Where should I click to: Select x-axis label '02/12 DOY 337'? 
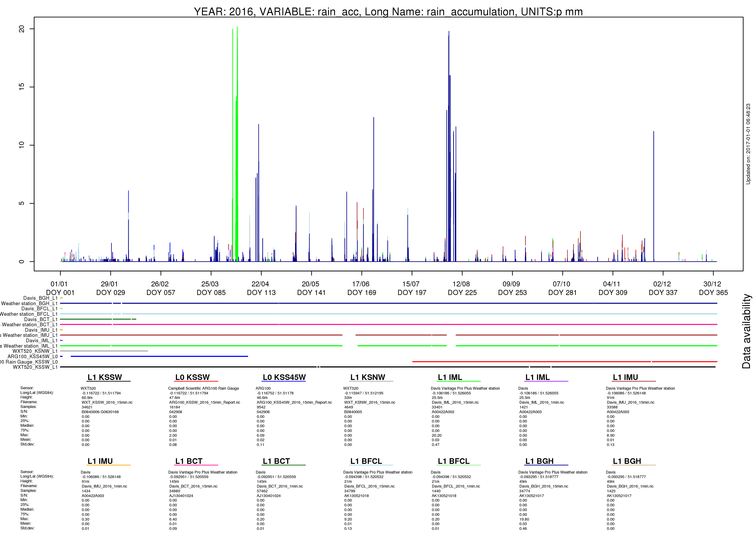point(663,288)
